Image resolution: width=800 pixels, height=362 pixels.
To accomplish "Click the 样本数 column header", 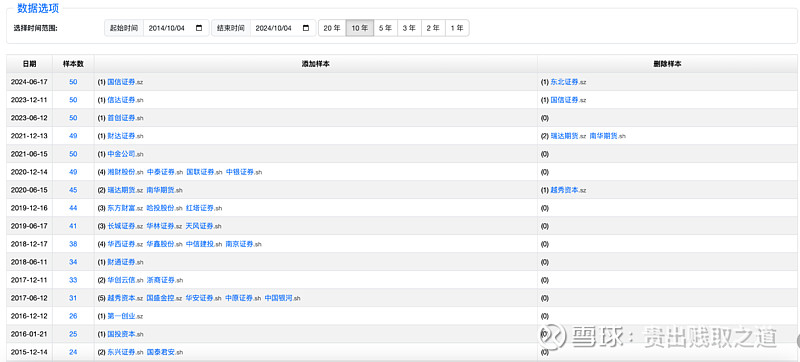I will point(73,64).
